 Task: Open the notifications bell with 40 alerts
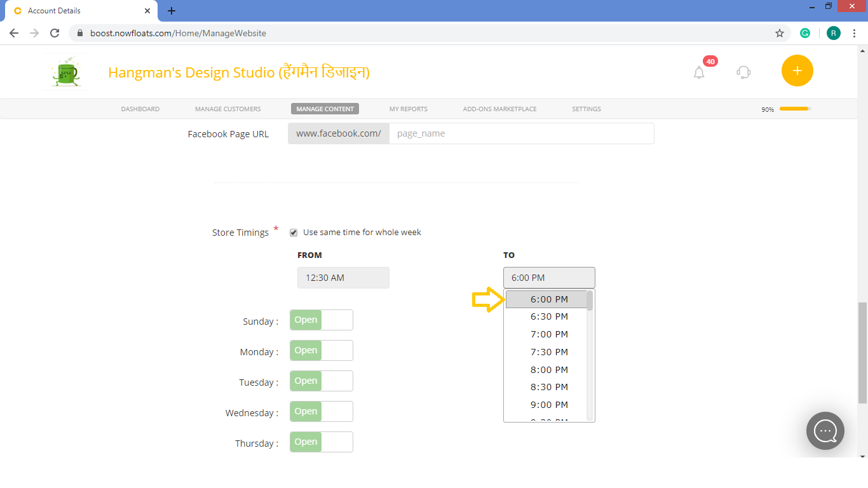tap(699, 72)
